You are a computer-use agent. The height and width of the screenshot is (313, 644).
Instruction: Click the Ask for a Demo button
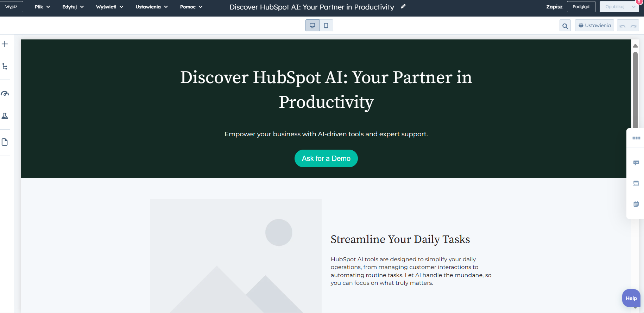click(x=326, y=158)
